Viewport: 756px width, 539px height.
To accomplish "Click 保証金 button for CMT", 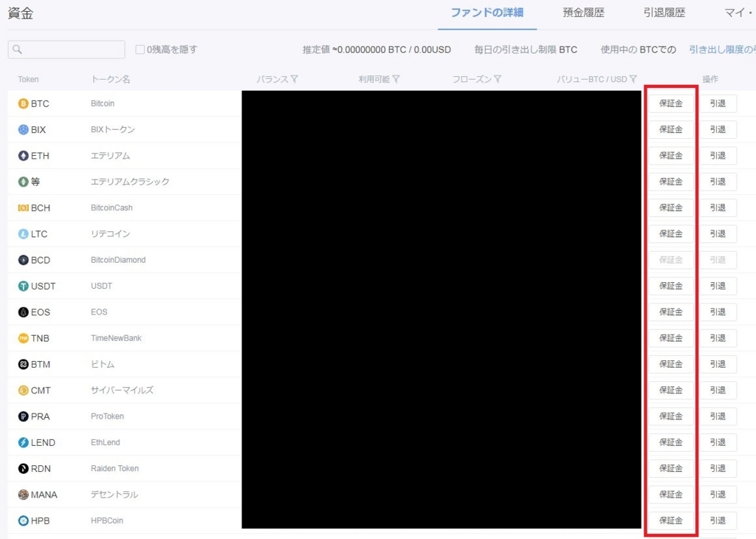I will (x=670, y=390).
